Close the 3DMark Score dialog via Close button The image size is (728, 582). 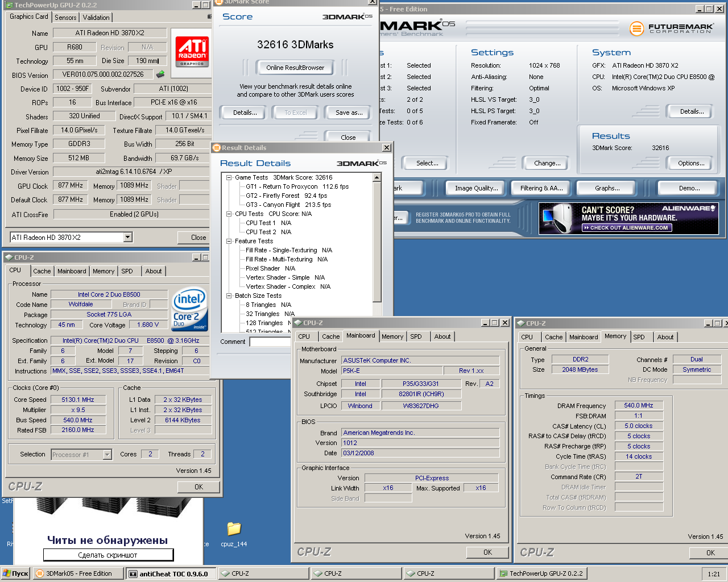(348, 137)
